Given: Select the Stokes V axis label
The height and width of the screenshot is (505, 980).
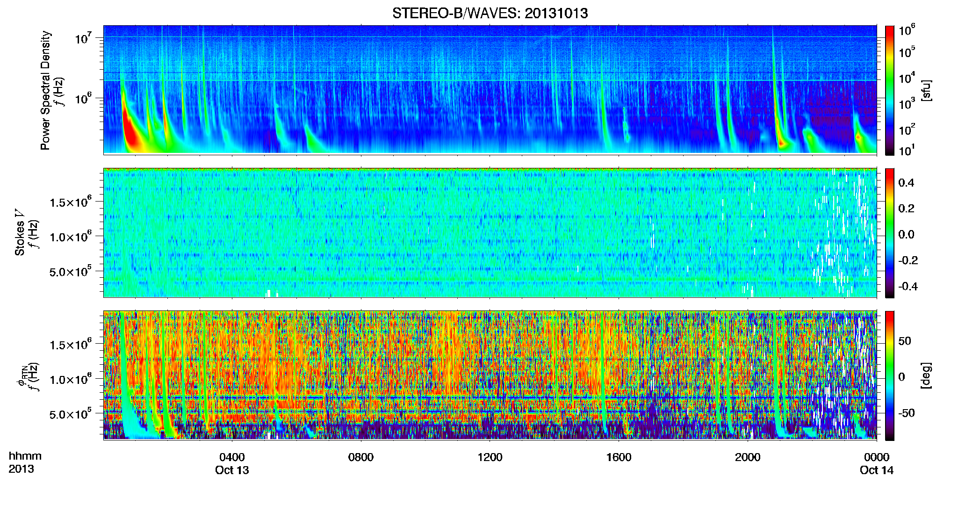Looking at the screenshot, I should [20, 232].
